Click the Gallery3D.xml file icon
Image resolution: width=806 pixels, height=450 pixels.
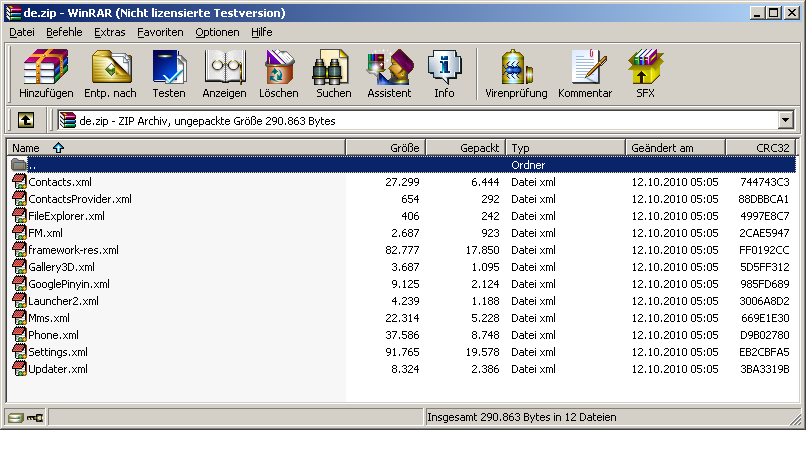(x=20, y=267)
